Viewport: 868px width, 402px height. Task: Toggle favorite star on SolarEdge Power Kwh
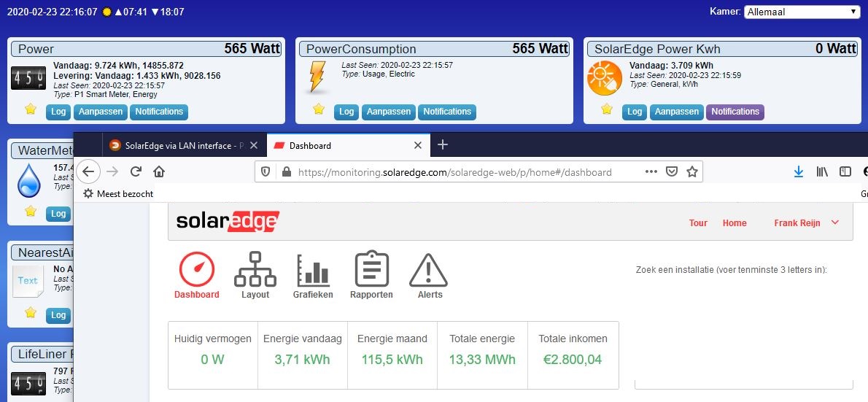click(x=607, y=109)
